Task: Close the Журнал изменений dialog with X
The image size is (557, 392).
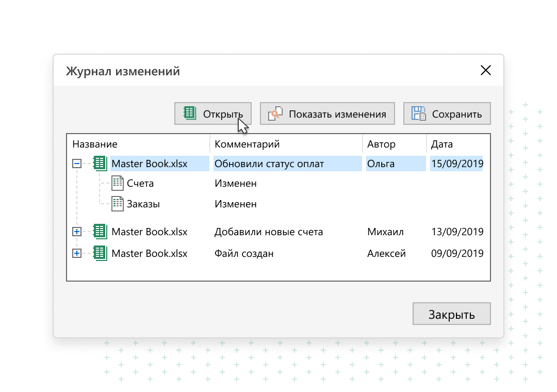Action: pyautogui.click(x=485, y=71)
